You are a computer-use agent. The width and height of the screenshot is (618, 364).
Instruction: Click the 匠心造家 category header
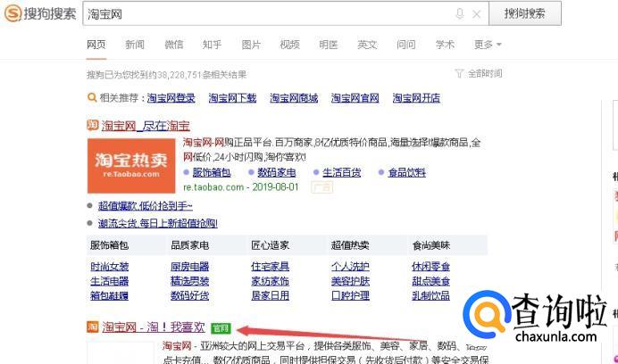coord(270,246)
